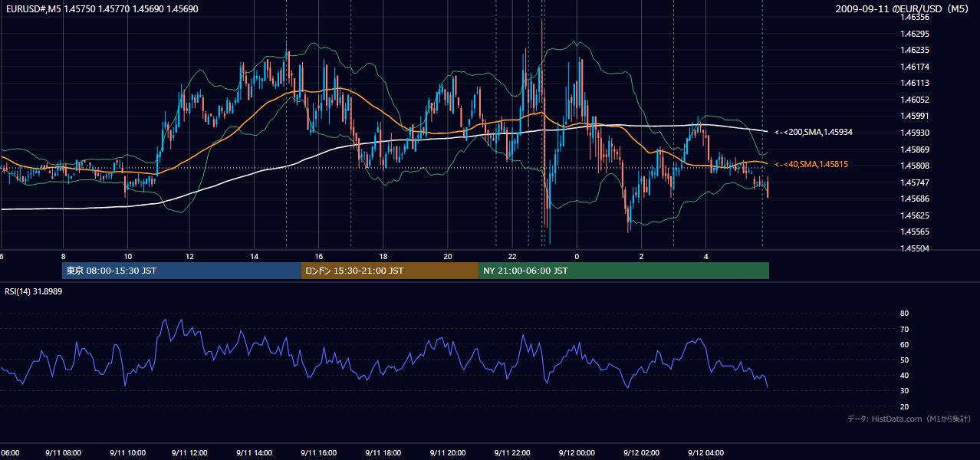Click hour label 22 on main chart axis

(511, 256)
